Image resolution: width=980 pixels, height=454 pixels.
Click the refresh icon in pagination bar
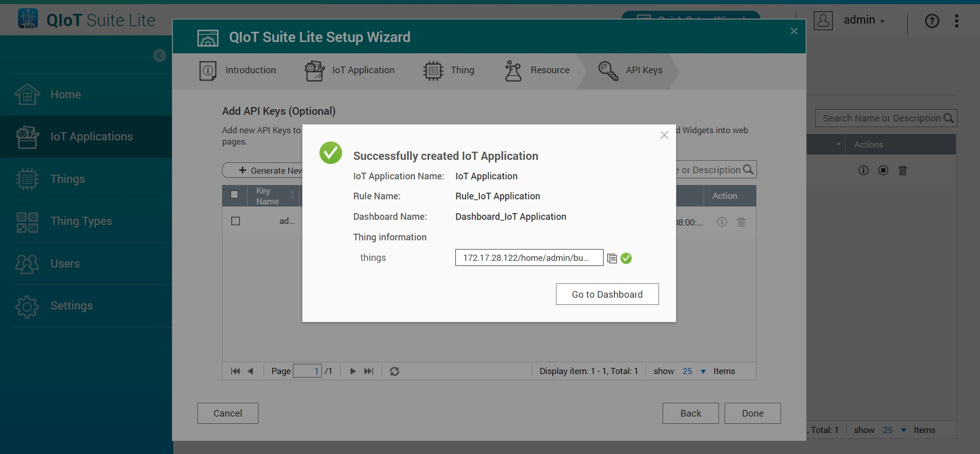(394, 372)
